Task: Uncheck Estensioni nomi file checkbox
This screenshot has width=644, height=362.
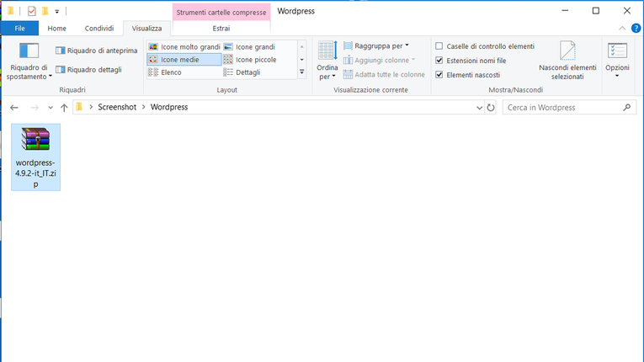Action: tap(439, 61)
